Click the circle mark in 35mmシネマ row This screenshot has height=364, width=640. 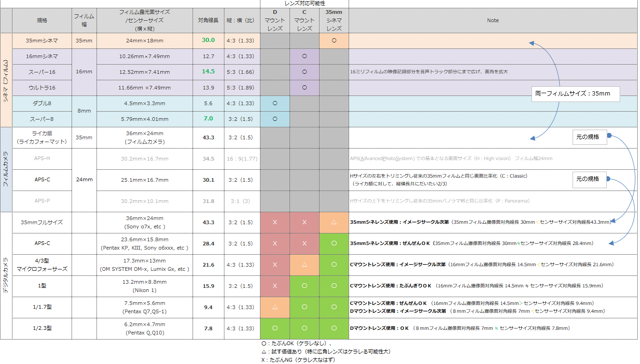(334, 41)
